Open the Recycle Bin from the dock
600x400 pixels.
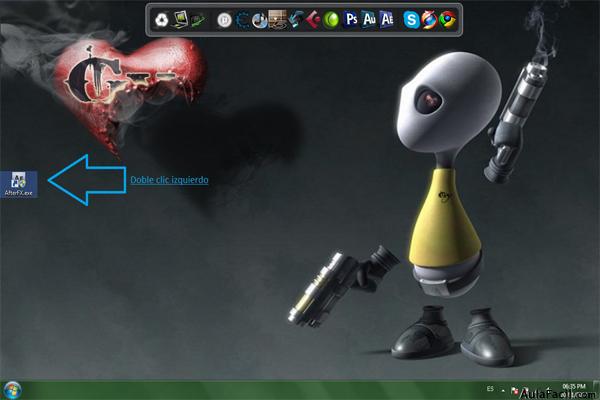tap(162, 20)
